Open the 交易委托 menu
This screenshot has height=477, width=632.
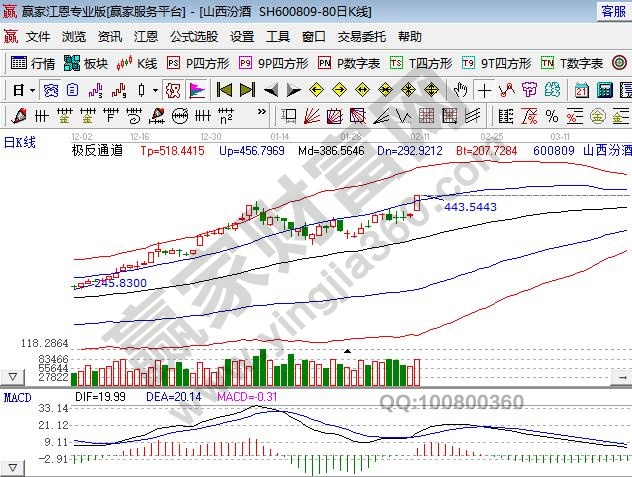click(361, 37)
